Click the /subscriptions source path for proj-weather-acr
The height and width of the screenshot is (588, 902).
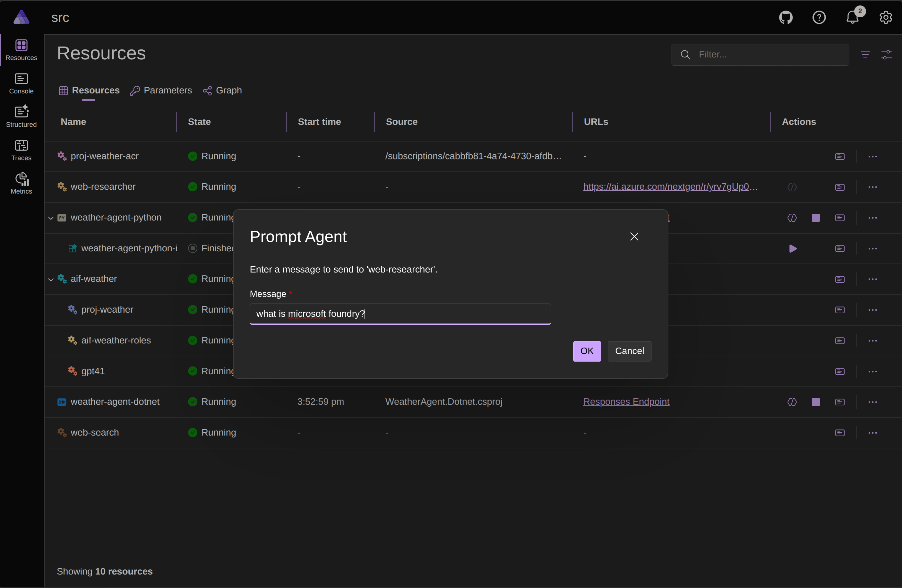click(x=473, y=156)
